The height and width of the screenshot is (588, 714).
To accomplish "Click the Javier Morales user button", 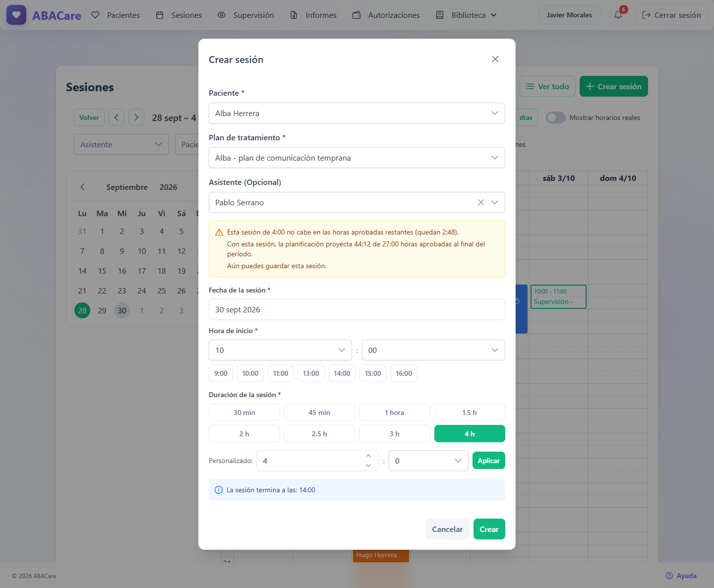I will (x=569, y=15).
